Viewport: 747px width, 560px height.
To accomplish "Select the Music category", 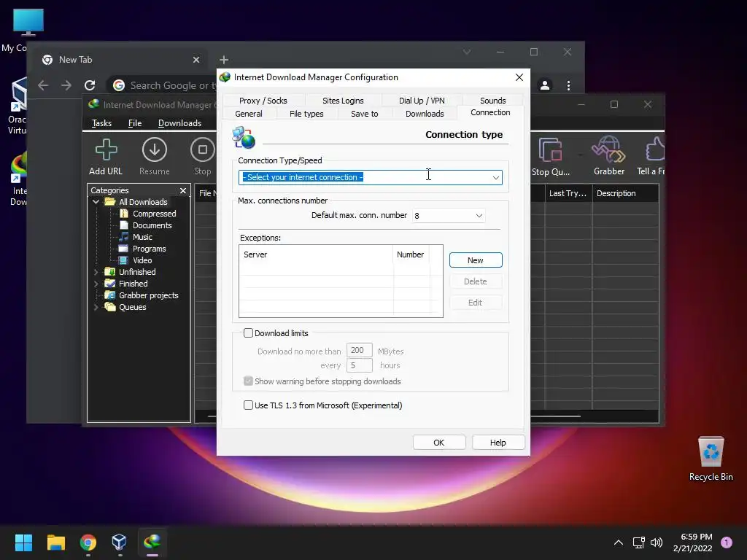I will tap(142, 237).
